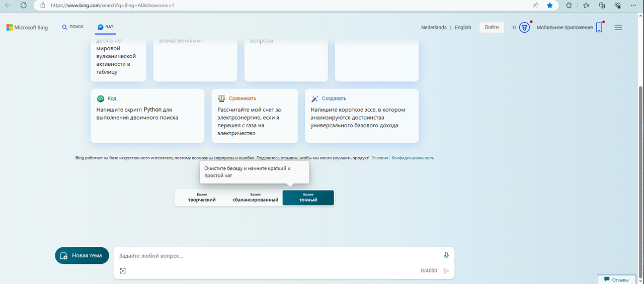Click the microphone voice input icon
Image resolution: width=644 pixels, height=284 pixels.
tap(446, 255)
